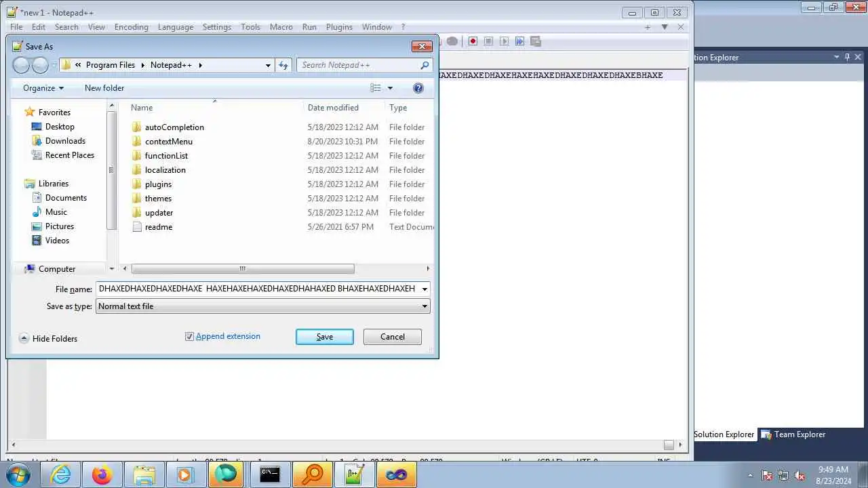Switch to the Solution Explorer tab
Image resolution: width=868 pixels, height=488 pixels.
[x=724, y=434]
